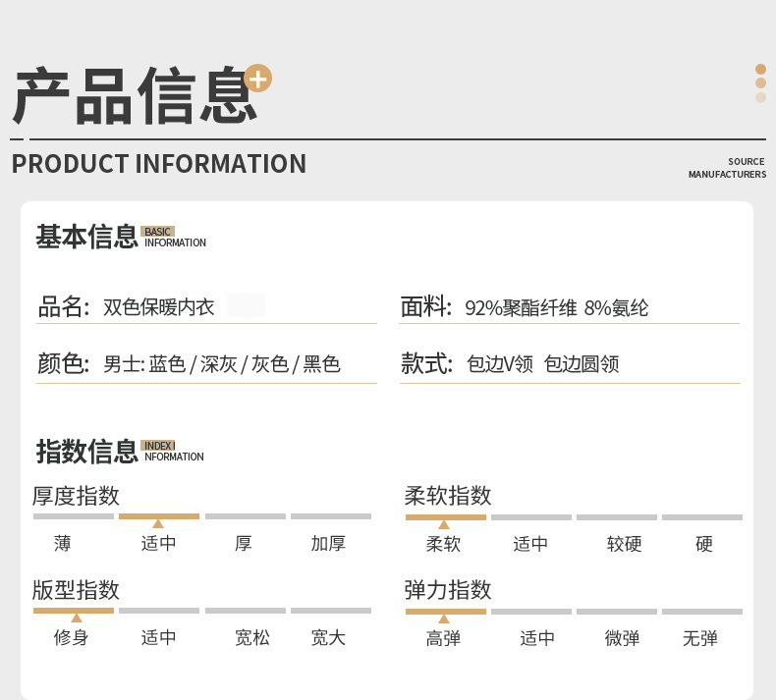
Task: Click the 面料 field label
Action: click(x=426, y=306)
